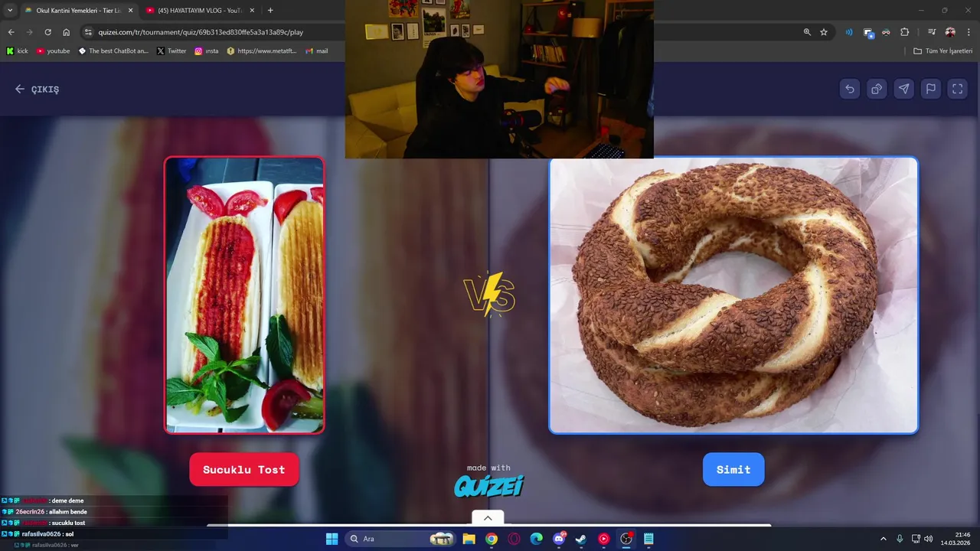Image resolution: width=980 pixels, height=551 pixels.
Task: Open Notepad from taskbar
Action: click(x=648, y=539)
